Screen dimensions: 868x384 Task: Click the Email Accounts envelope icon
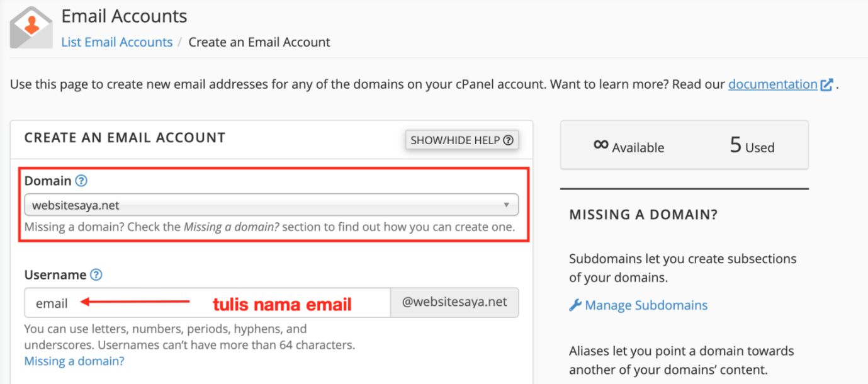[x=31, y=27]
